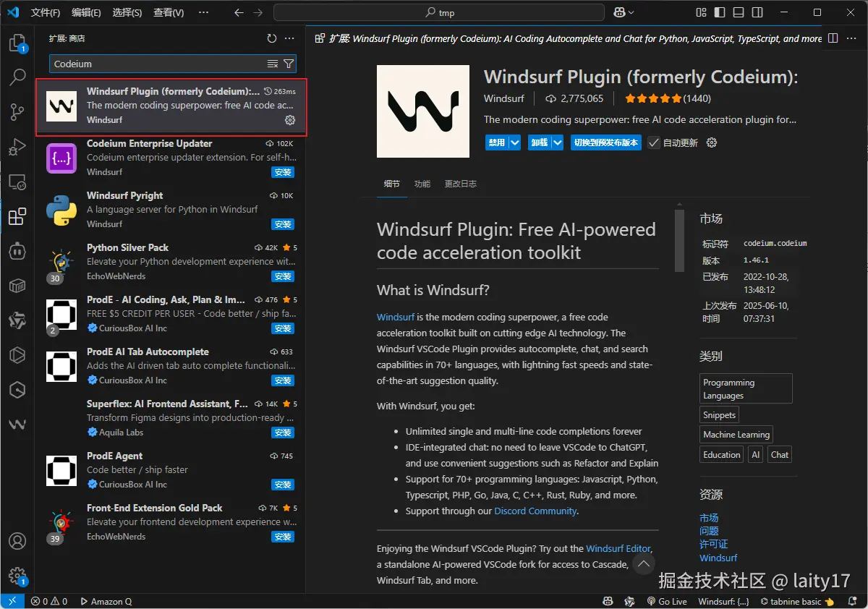The image size is (868, 609).
Task: Open remote window indicator in status bar
Action: click(12, 601)
